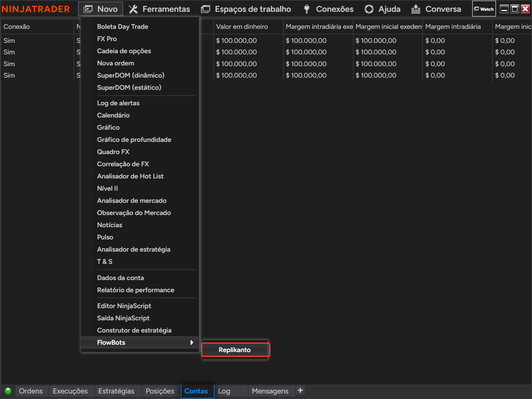Click the Ajuda lifebuoy icon
The height and width of the screenshot is (399, 532).
click(x=369, y=9)
